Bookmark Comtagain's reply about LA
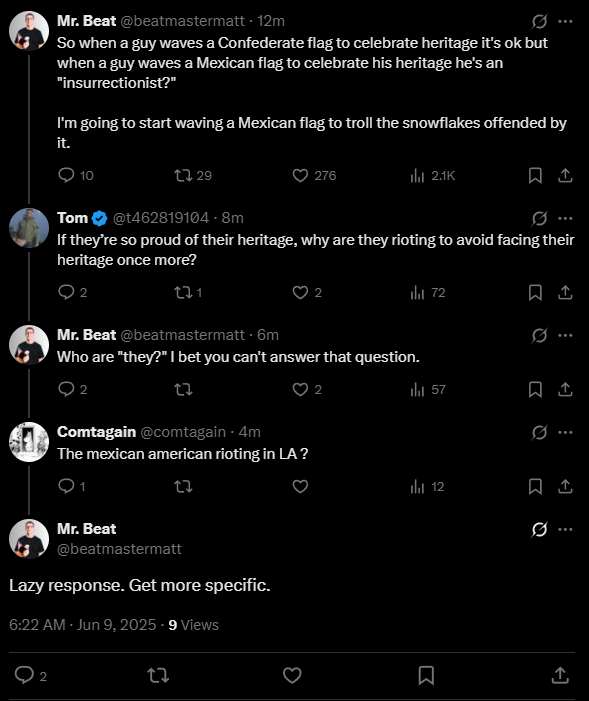Viewport: 589px width, 701px height. (x=535, y=486)
